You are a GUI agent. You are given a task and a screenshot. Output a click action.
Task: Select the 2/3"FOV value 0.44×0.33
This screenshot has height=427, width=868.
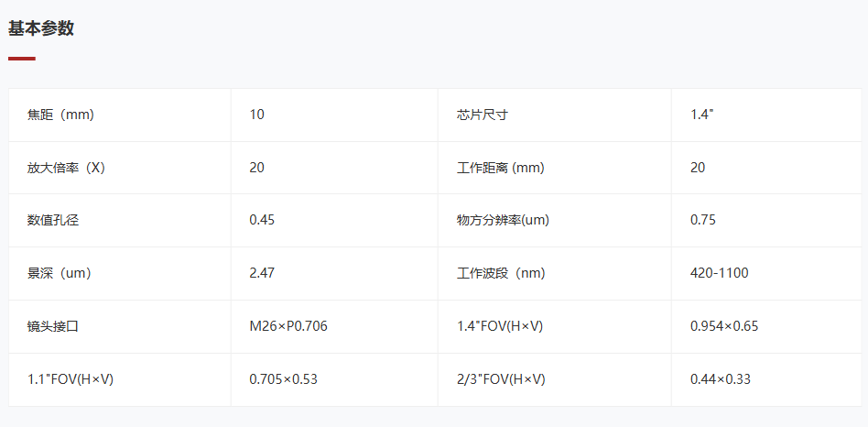[720, 379]
